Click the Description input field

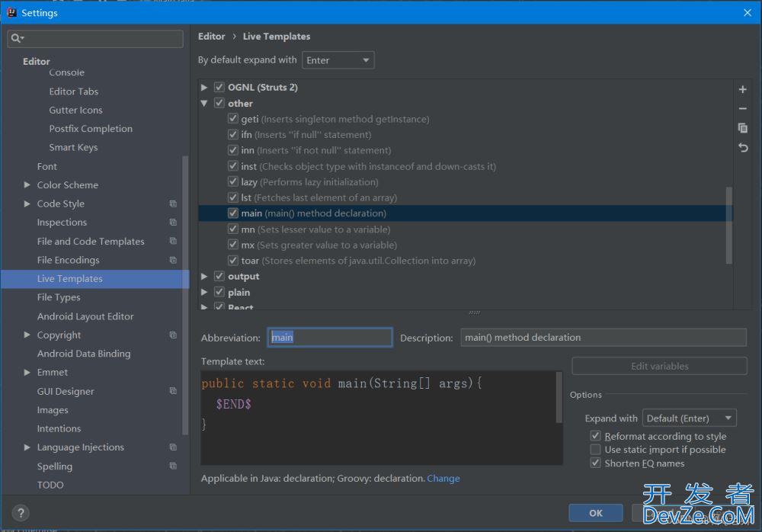[x=603, y=338]
